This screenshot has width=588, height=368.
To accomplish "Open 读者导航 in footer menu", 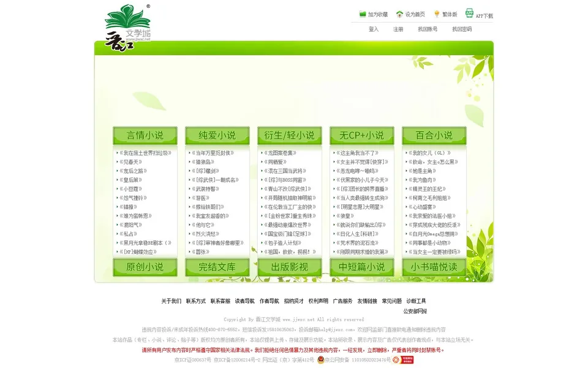I will pos(244,301).
